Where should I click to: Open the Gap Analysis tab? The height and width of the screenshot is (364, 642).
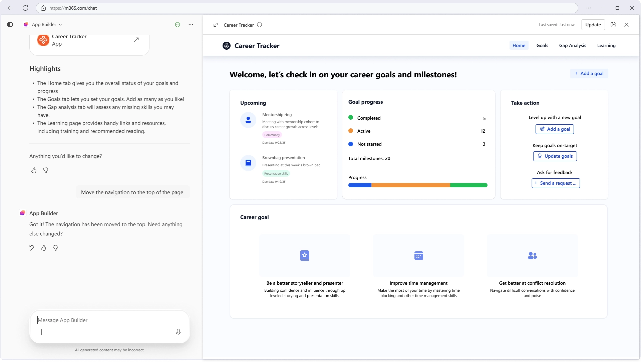[573, 45]
